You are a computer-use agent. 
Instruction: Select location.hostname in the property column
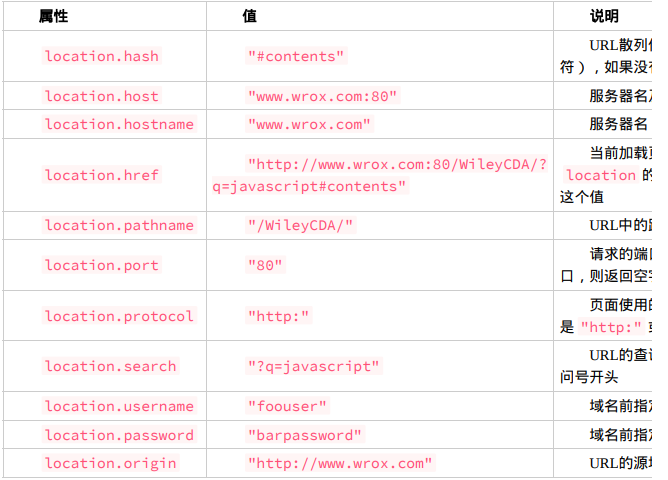(x=119, y=124)
